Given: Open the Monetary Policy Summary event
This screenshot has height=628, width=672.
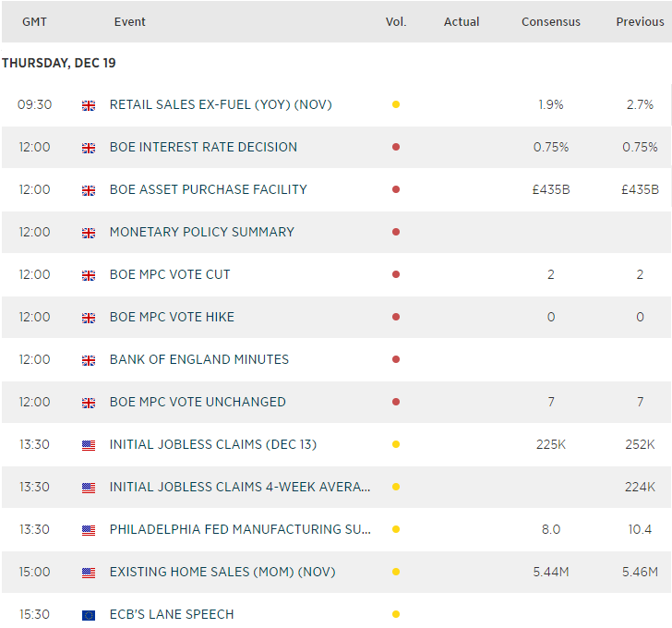Looking at the screenshot, I should (x=201, y=232).
